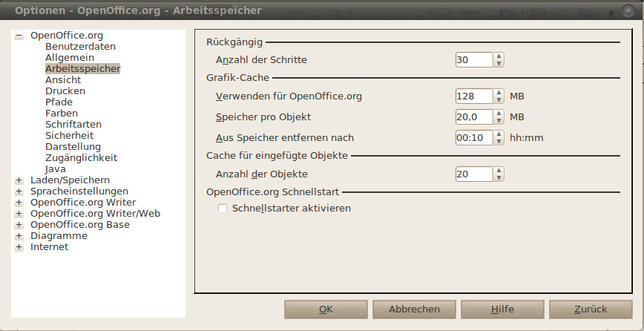Enable the Schnellstarter aktivieren checkbox

click(223, 209)
